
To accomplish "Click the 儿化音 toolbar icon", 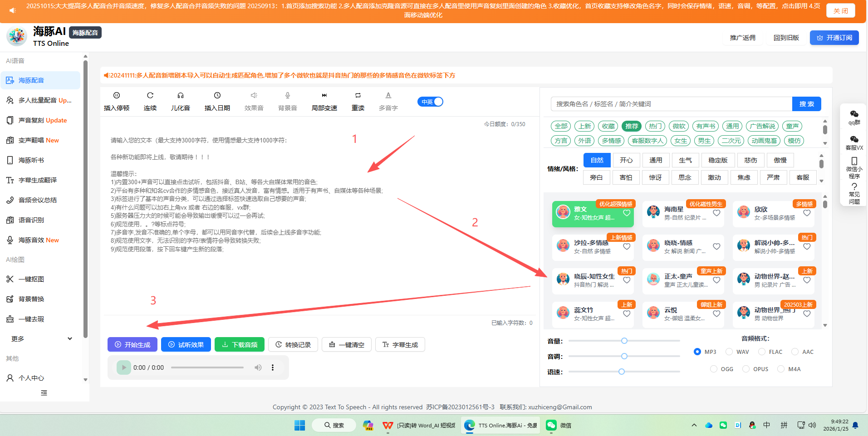I will point(180,101).
